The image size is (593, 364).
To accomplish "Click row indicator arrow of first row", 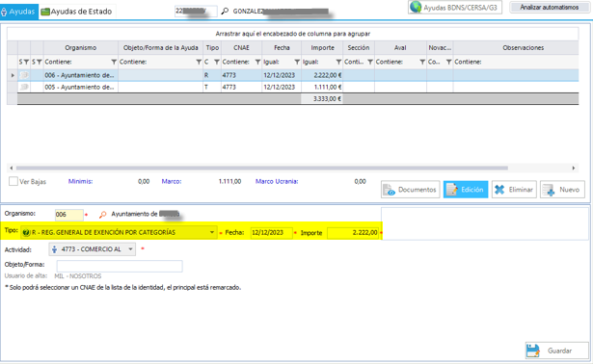I will [x=13, y=75].
